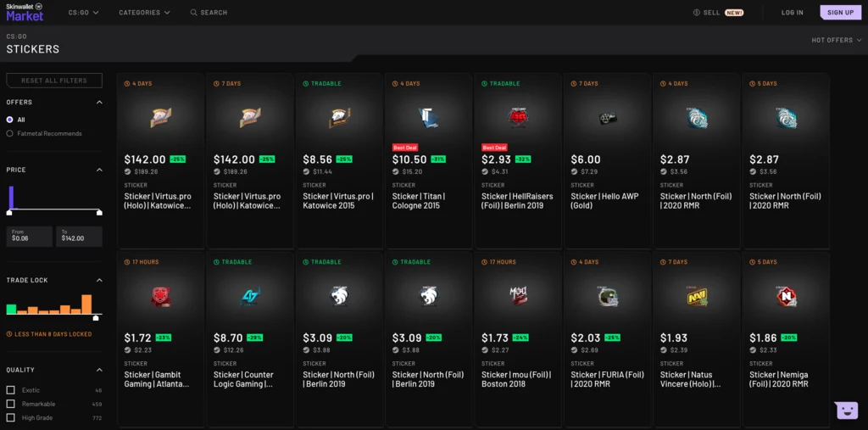Open Sticker | mou (Foil) | Boston 2018 title
Screen dimensions: 868x430
[x=516, y=379]
